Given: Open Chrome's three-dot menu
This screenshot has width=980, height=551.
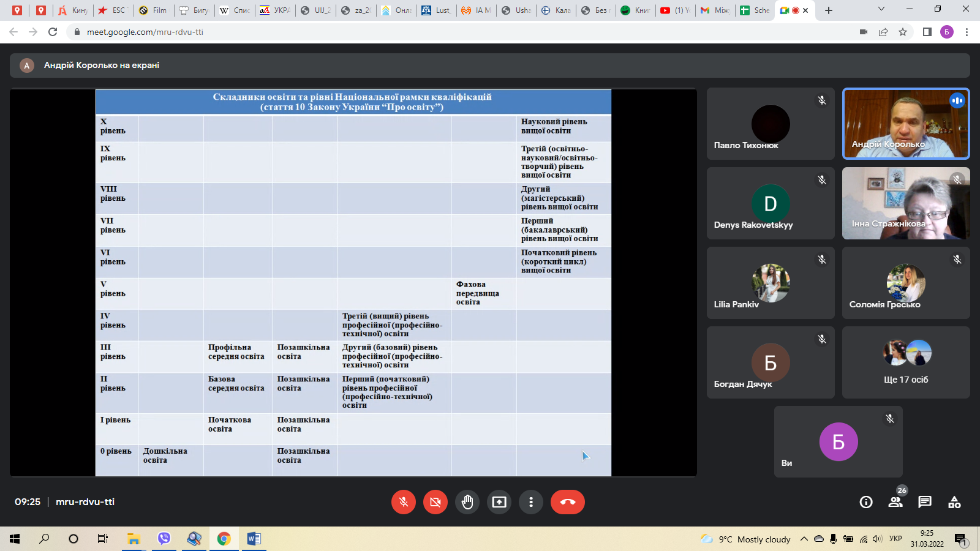Looking at the screenshot, I should pyautogui.click(x=967, y=32).
